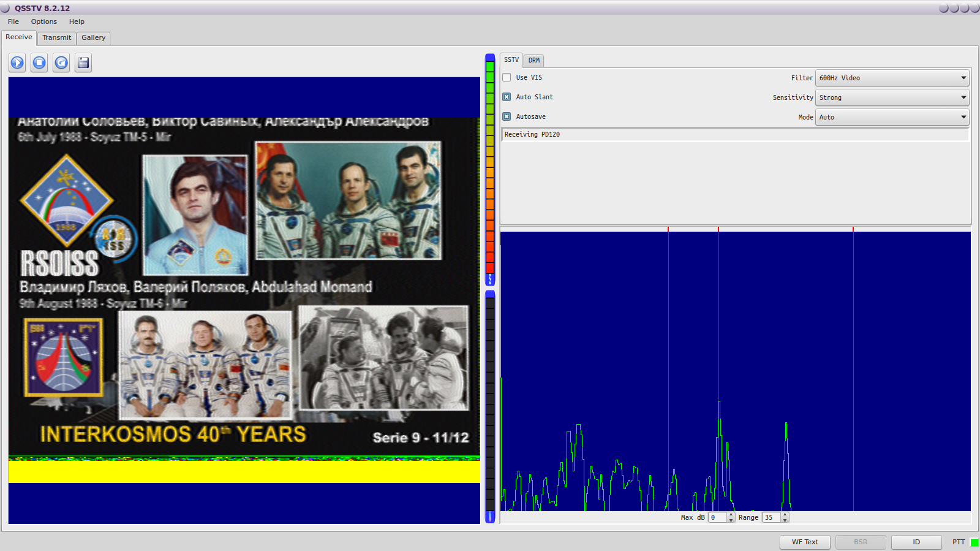Viewport: 980px width, 551px height.
Task: Uncheck the Autosave option
Action: click(507, 117)
